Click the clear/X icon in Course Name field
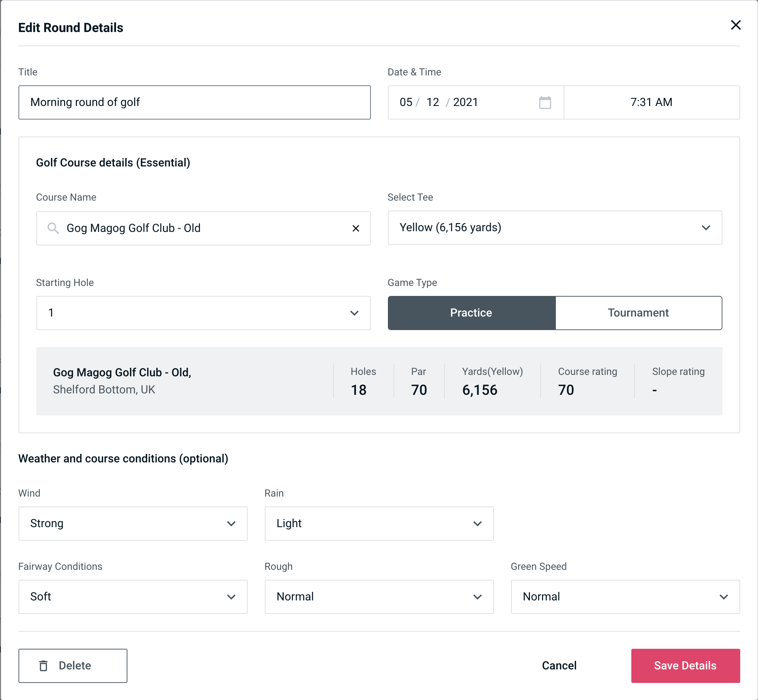Viewport: 758px width, 700px height. click(x=356, y=228)
